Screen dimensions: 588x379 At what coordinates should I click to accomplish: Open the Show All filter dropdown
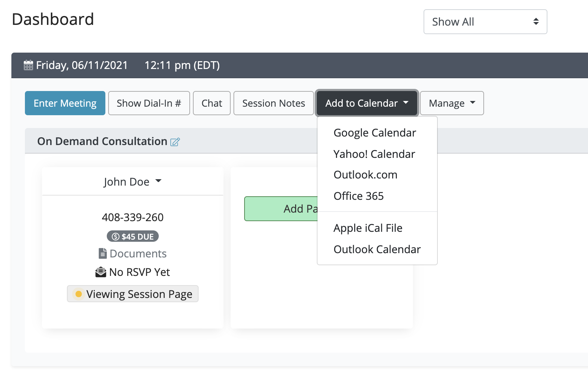pyautogui.click(x=485, y=22)
